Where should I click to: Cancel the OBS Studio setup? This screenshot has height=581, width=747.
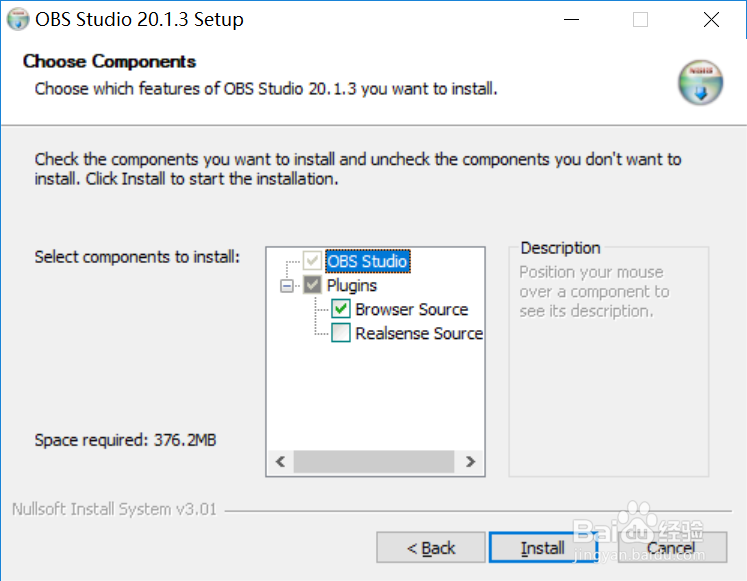tap(671, 548)
